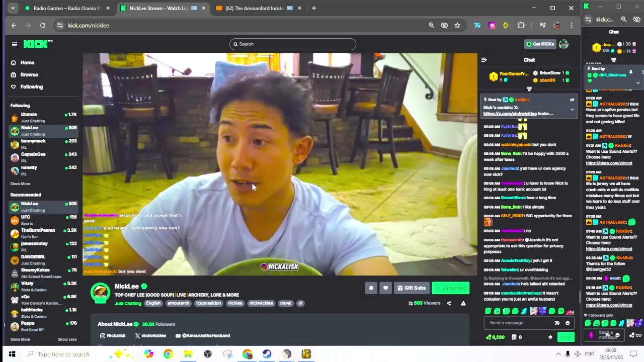
Task: Open the browser extensions puzzle icon
Action: click(521, 26)
